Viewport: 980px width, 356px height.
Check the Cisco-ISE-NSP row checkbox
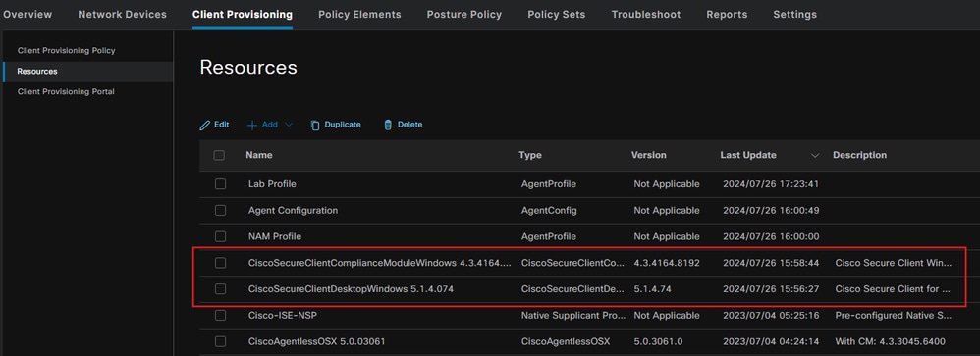tap(220, 316)
